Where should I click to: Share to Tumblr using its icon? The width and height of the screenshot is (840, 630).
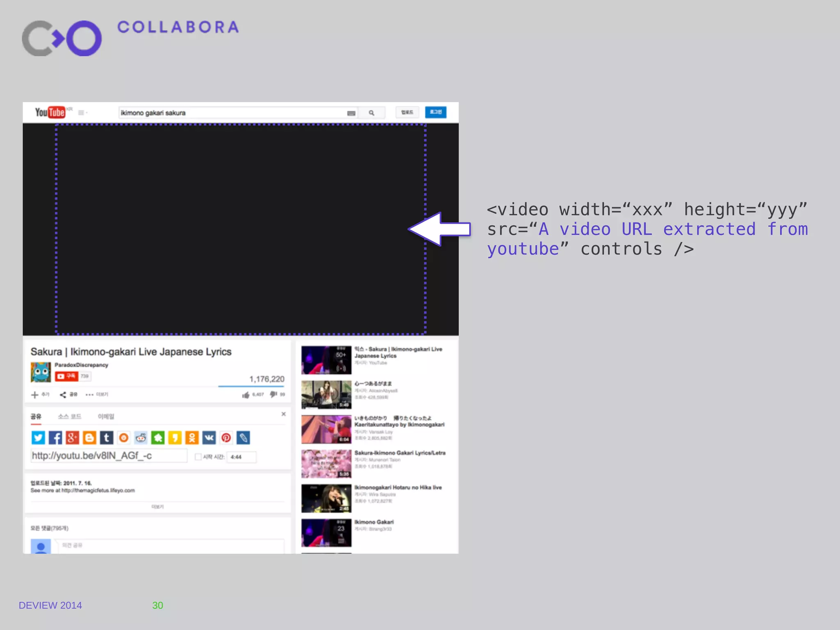106,438
